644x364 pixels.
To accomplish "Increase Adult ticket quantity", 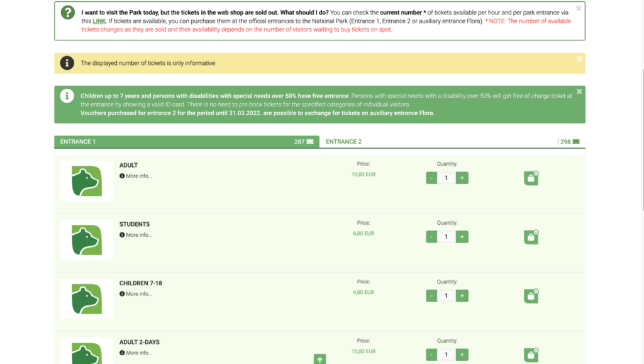I will (462, 178).
